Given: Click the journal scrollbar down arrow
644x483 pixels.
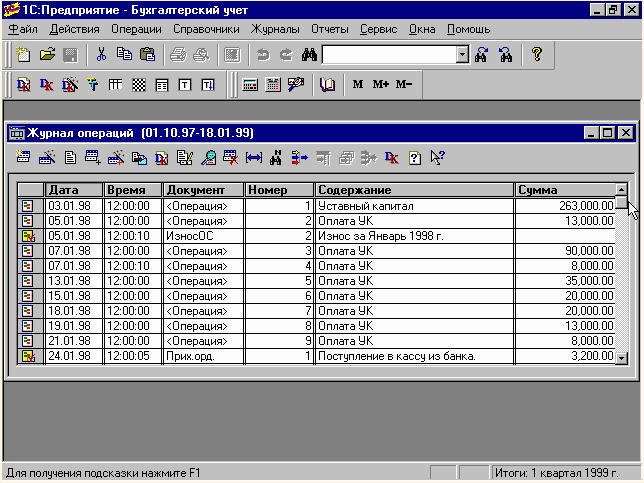Looking at the screenshot, I should point(621,357).
